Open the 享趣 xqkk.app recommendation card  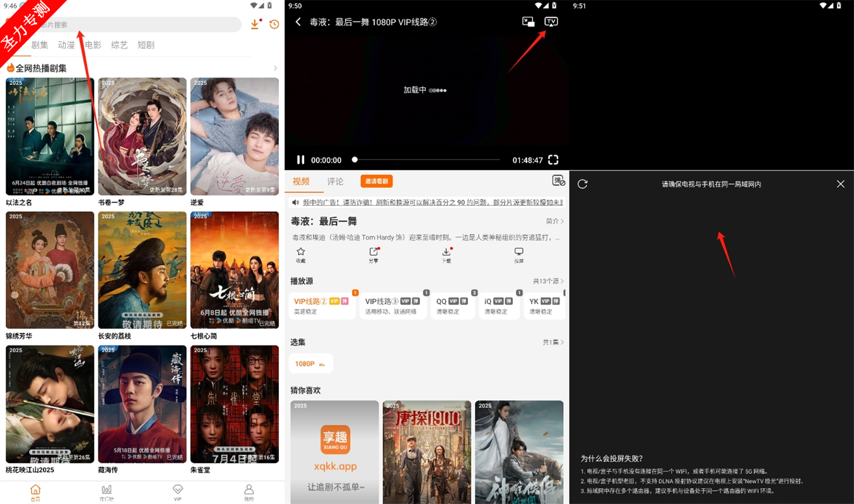335,452
